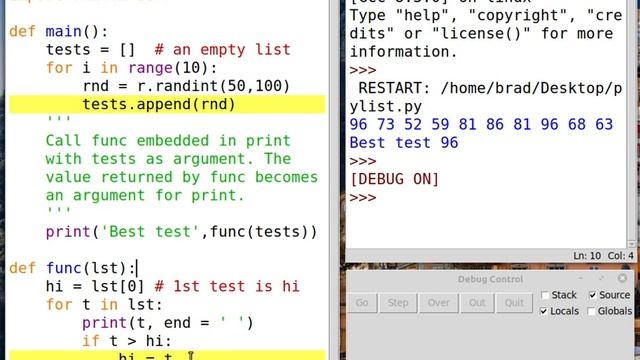640x360 pixels.
Task: Uncheck the Locals checkbox
Action: pyautogui.click(x=543, y=311)
